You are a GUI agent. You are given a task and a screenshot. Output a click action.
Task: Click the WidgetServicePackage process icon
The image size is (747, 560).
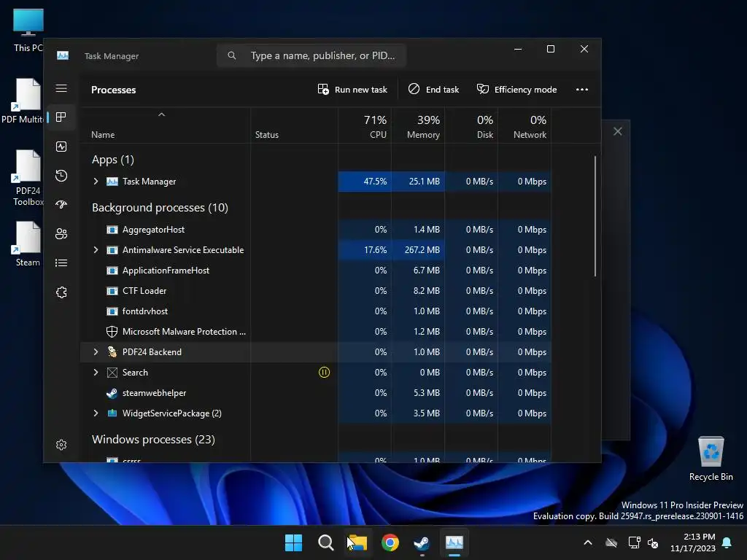[x=112, y=413]
